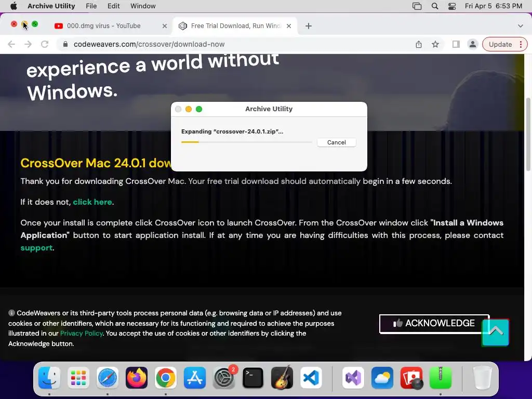The image size is (532, 399).
Task: Open the Trash in the Dock
Action: point(482,378)
